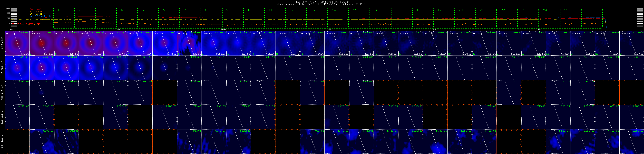644x154 pixels.
Task: Click the 1.12E+04 value in the 16:36:56 image
Action: pyautogui.click(x=638, y=33)
